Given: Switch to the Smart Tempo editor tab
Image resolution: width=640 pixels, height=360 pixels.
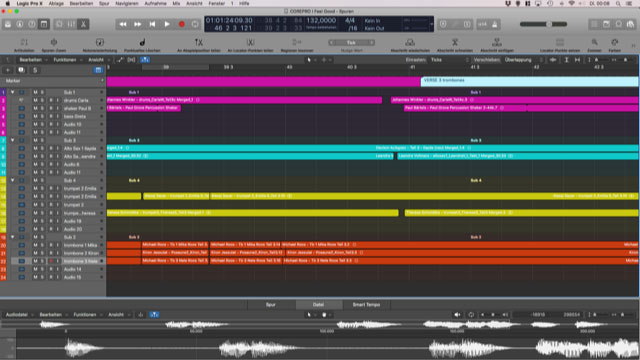Looking at the screenshot, I should (x=366, y=304).
